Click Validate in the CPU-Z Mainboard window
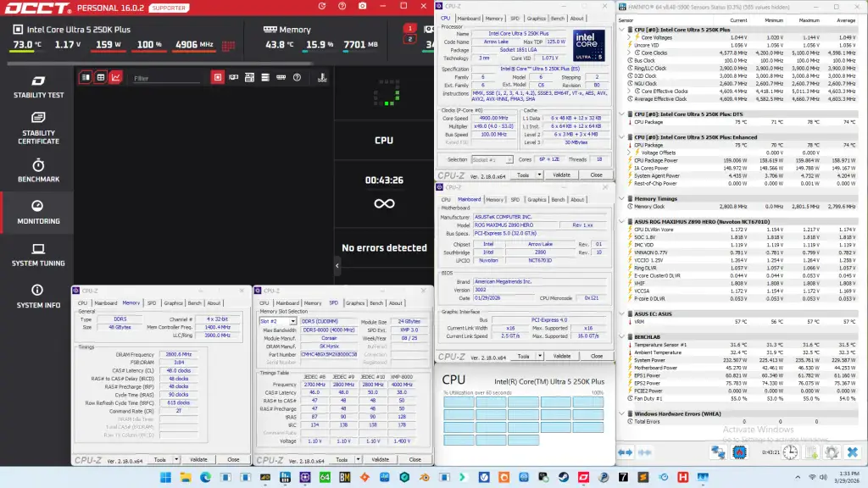The image size is (868, 488). tap(561, 357)
